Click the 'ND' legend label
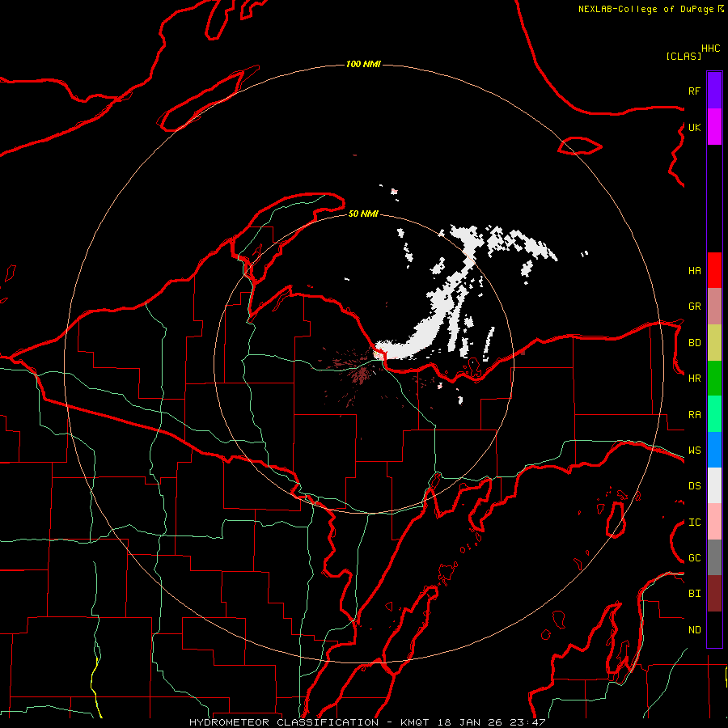This screenshot has width=728, height=728. 694,630
